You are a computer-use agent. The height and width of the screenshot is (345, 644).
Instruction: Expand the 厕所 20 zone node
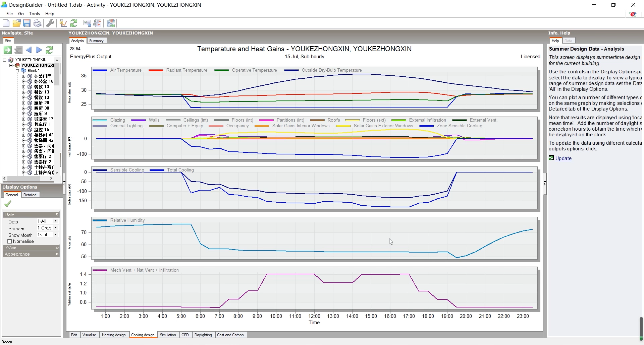click(x=24, y=103)
